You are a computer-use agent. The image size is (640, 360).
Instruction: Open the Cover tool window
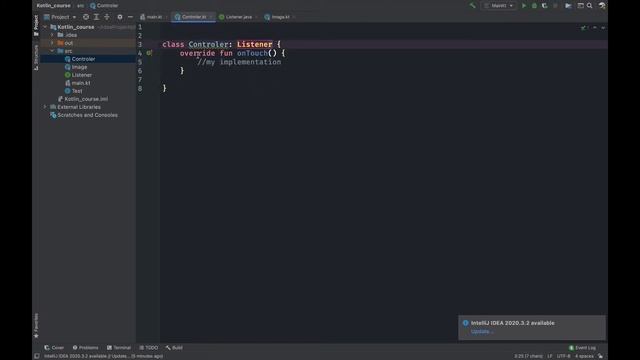[x=54, y=348]
